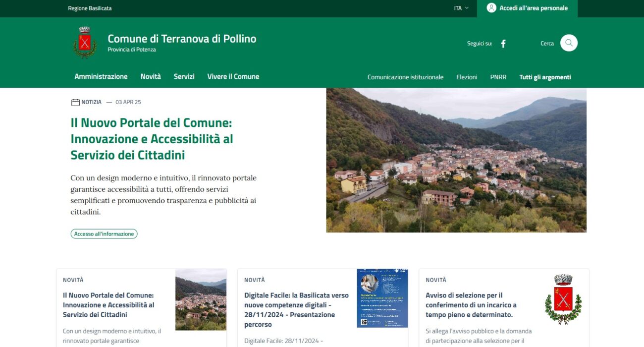The width and height of the screenshot is (644, 347).
Task: Open search with the magnifying glass icon
Action: click(569, 43)
